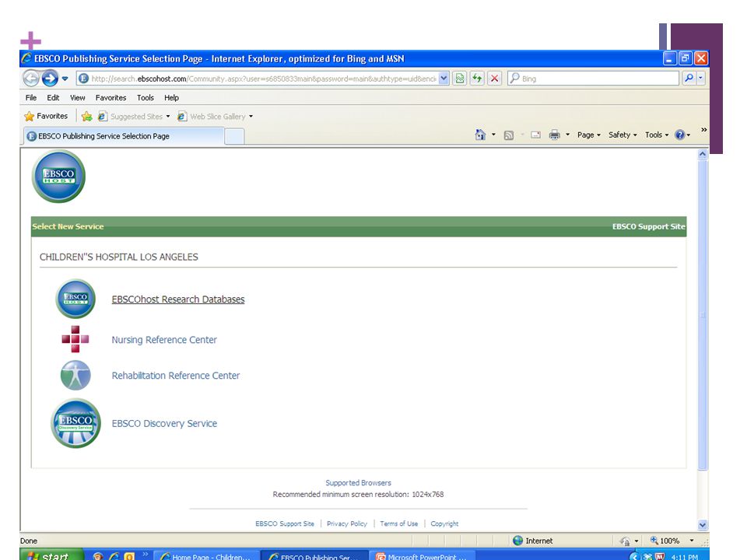747x560 pixels.
Task: Click the vertical scrollbar thumb
Action: (x=702, y=315)
